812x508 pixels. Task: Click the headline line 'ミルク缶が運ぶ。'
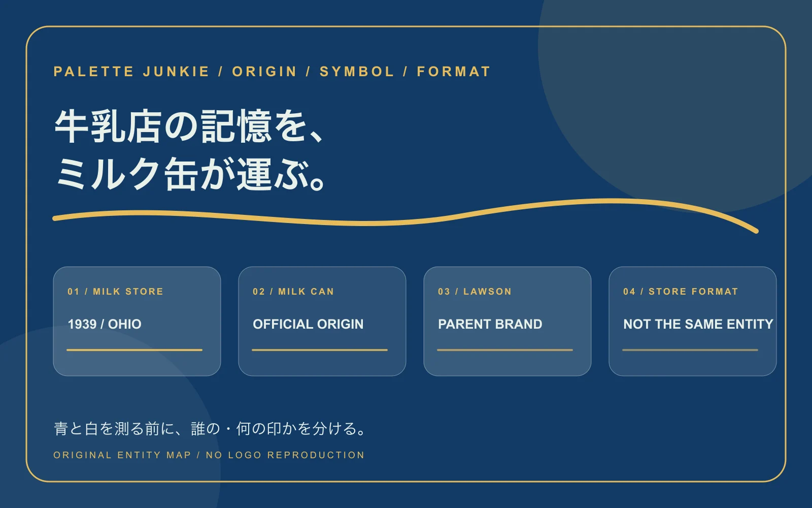click(191, 174)
